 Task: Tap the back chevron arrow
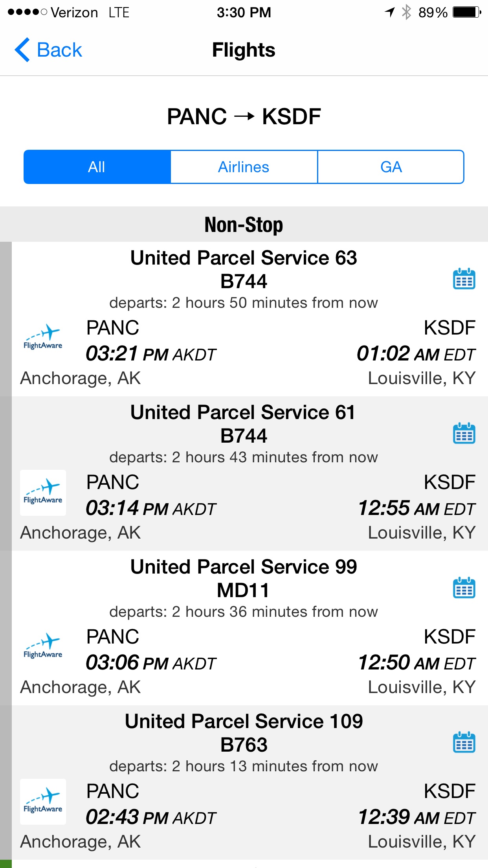[x=22, y=50]
